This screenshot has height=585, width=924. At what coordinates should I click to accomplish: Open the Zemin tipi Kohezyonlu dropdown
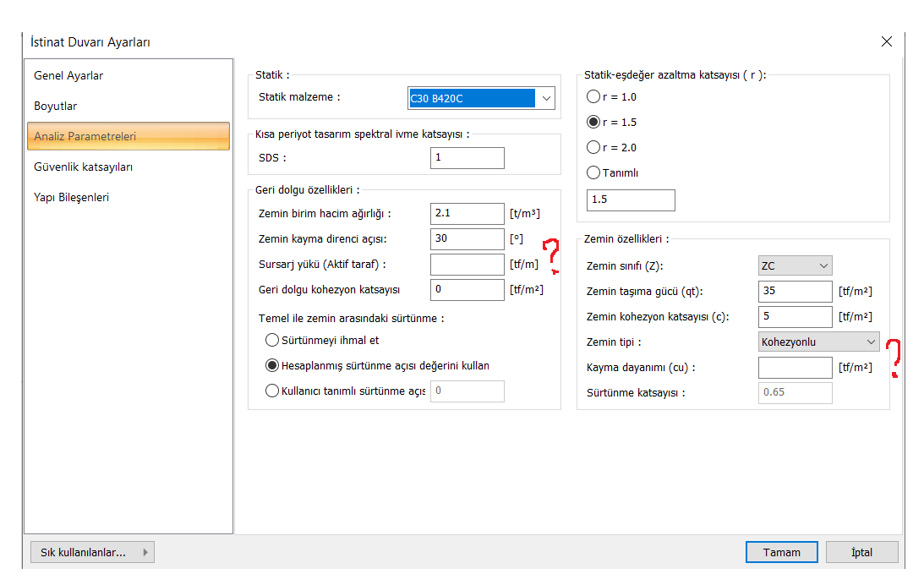click(x=819, y=342)
